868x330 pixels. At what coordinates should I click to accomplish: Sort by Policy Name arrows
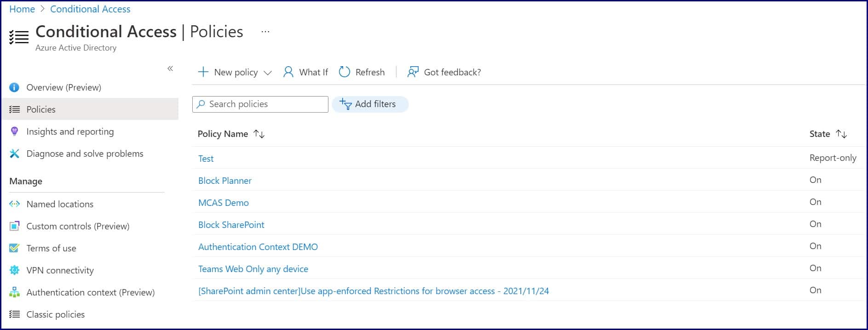click(259, 134)
